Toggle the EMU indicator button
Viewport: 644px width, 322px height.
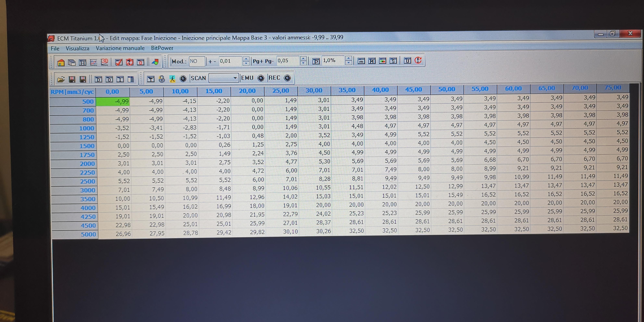point(261,78)
